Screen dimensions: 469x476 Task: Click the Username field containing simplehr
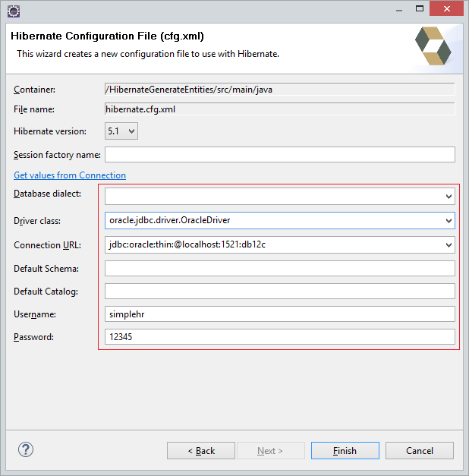click(x=280, y=314)
